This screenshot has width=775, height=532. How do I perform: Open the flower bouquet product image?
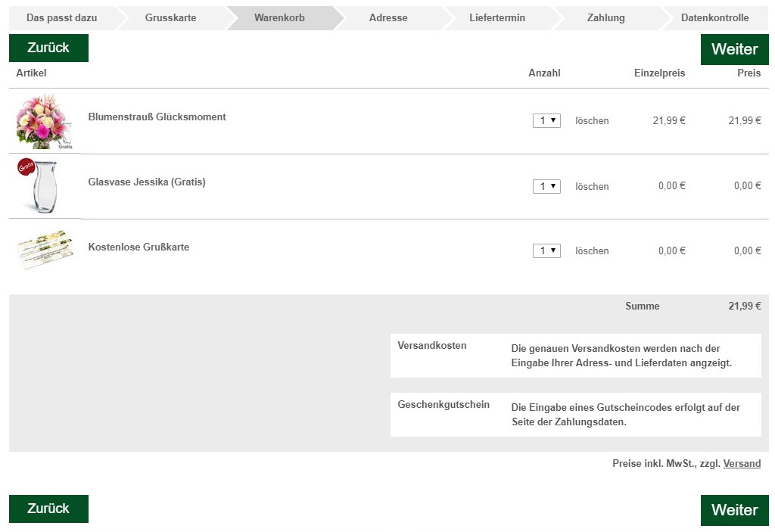click(45, 121)
